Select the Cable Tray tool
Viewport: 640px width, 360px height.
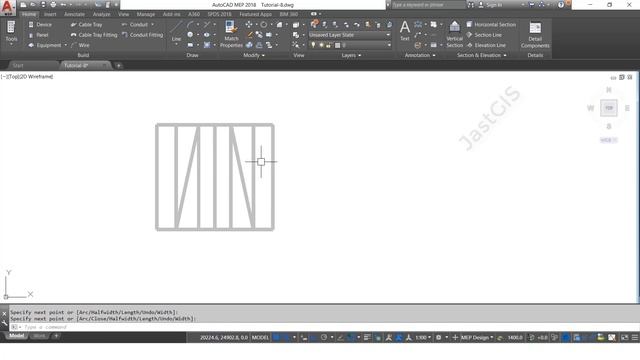coord(87,24)
